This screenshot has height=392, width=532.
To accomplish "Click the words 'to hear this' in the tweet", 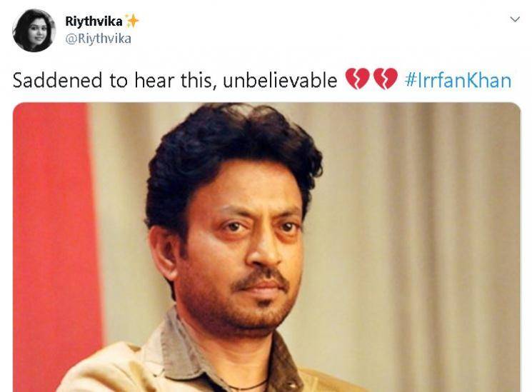I will point(164,81).
